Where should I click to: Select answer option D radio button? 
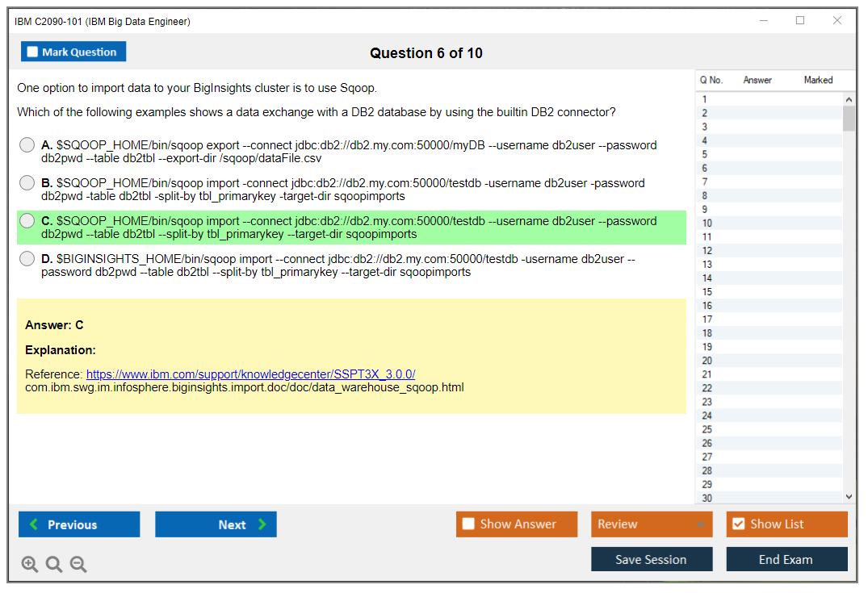27,259
